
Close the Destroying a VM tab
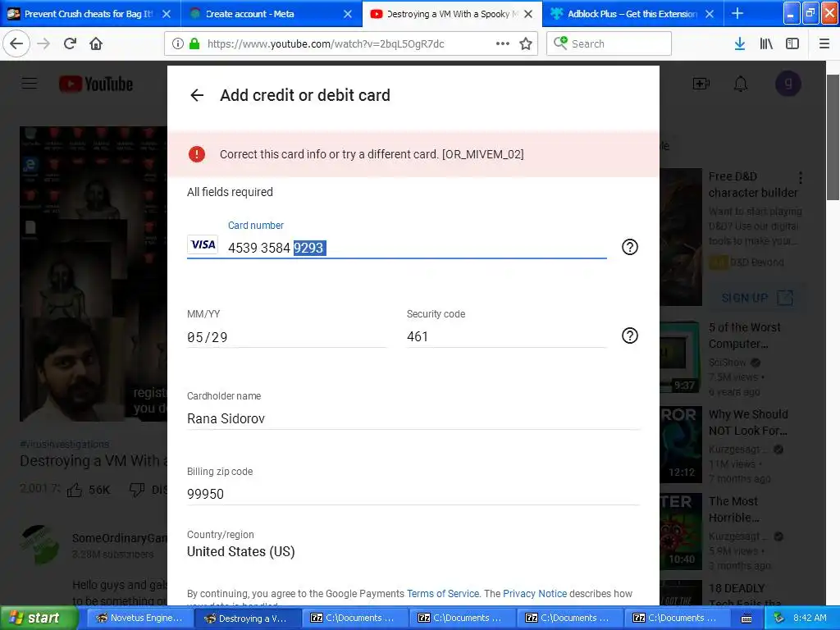528,14
